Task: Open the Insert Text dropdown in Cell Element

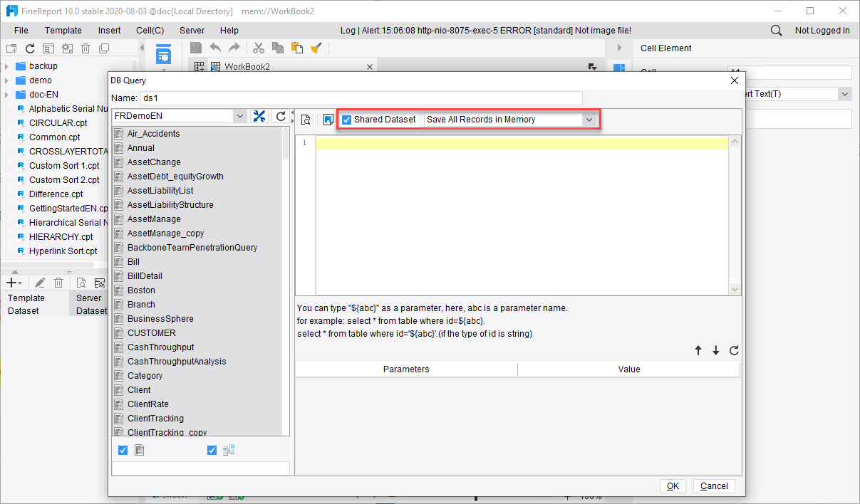Action: (x=845, y=94)
